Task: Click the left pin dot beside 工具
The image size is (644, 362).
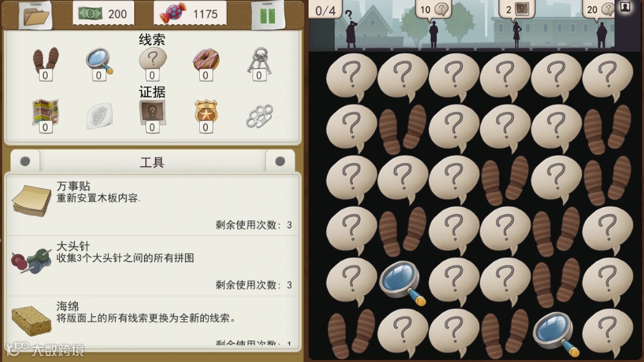Action: (x=25, y=162)
